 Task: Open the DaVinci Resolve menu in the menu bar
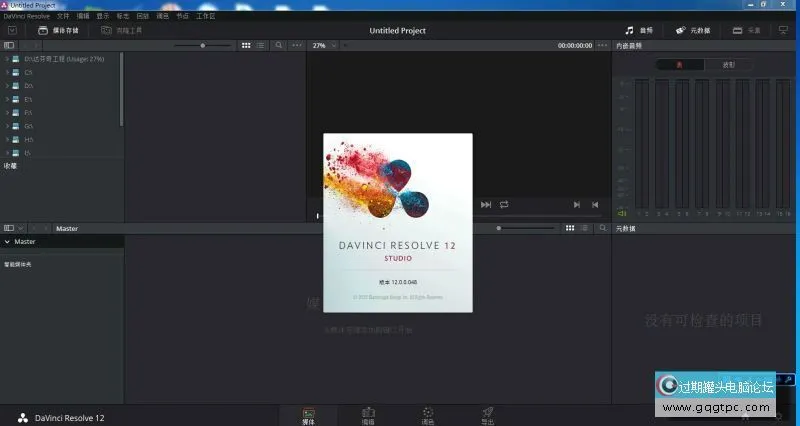27,17
